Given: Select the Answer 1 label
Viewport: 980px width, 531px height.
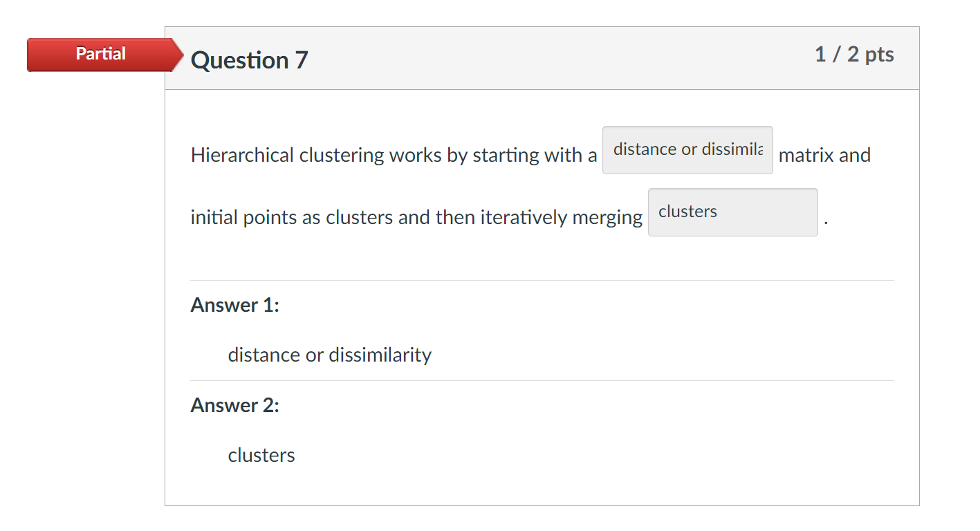Looking at the screenshot, I should pyautogui.click(x=234, y=304).
